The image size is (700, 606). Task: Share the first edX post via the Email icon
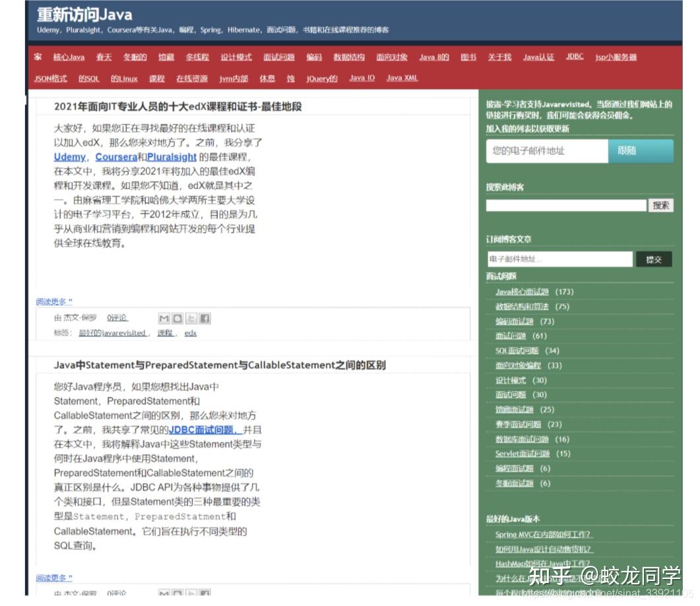164,318
